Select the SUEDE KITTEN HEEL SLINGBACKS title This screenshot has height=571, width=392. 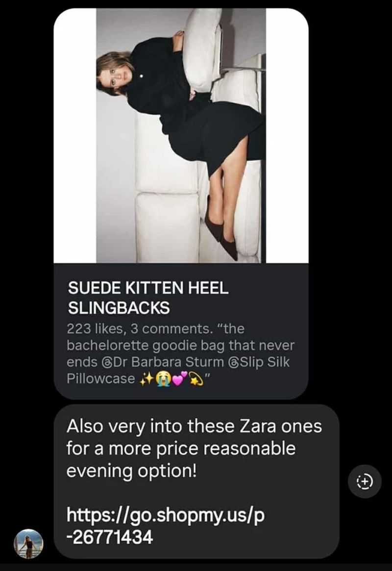tap(148, 298)
